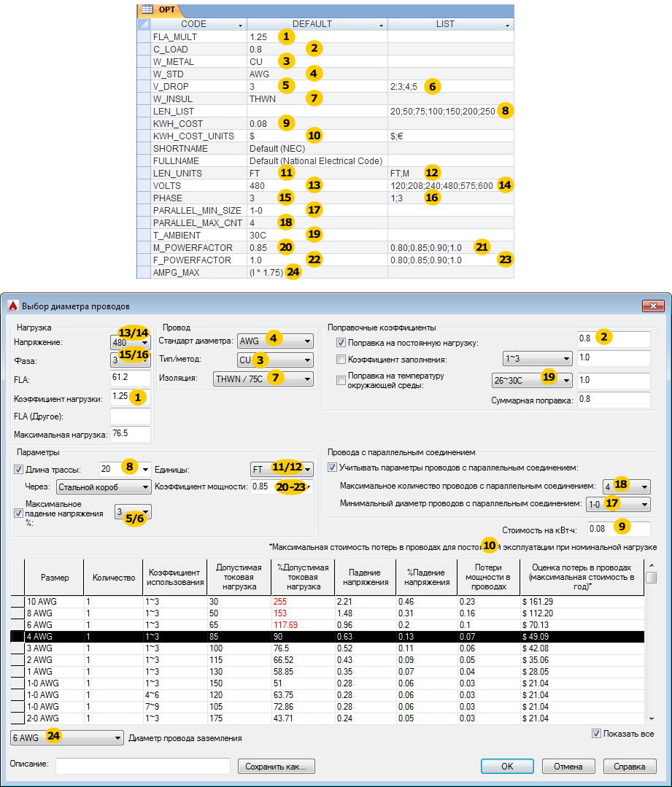Image resolution: width=672 pixels, height=787 pixels.
Task: Click the AutoCAD icon in dialog title bar
Action: click(13, 306)
